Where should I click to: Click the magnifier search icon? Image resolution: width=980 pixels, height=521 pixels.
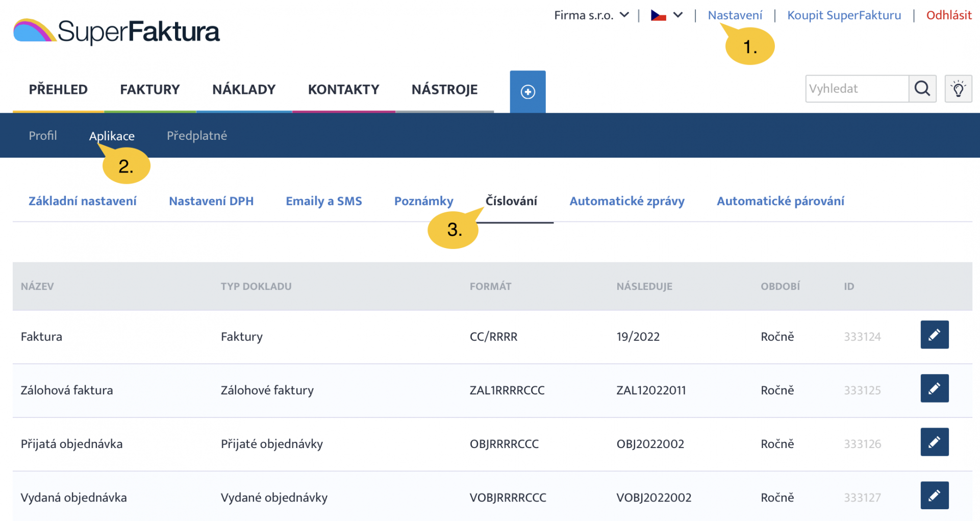[x=922, y=89]
